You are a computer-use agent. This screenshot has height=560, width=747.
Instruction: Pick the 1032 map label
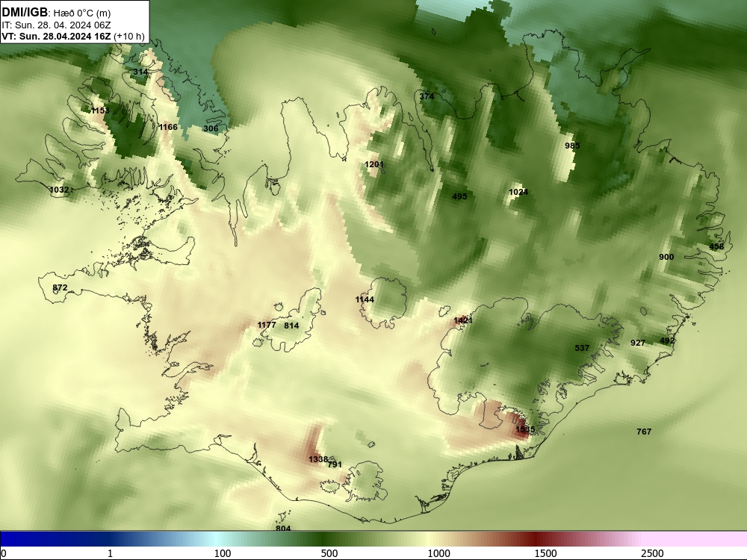(x=59, y=190)
